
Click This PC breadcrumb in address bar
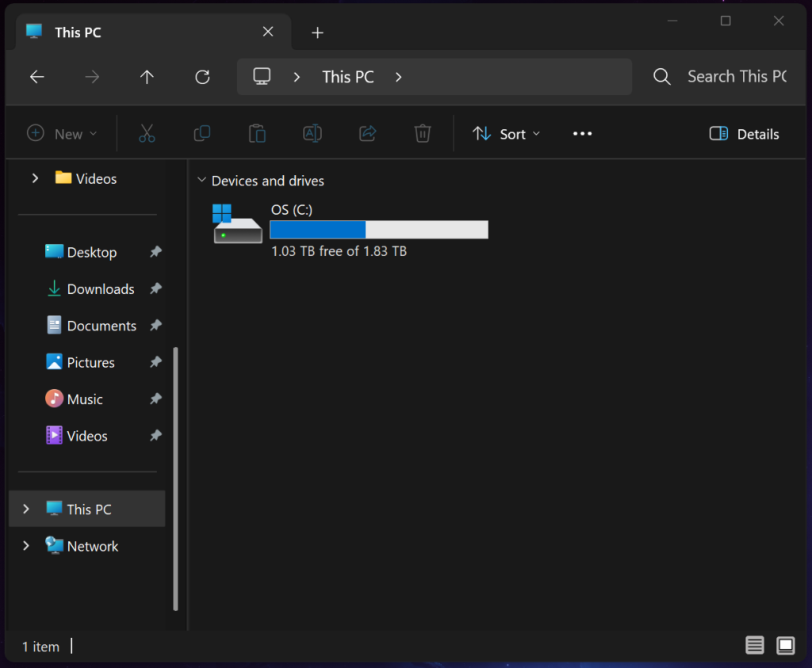348,77
